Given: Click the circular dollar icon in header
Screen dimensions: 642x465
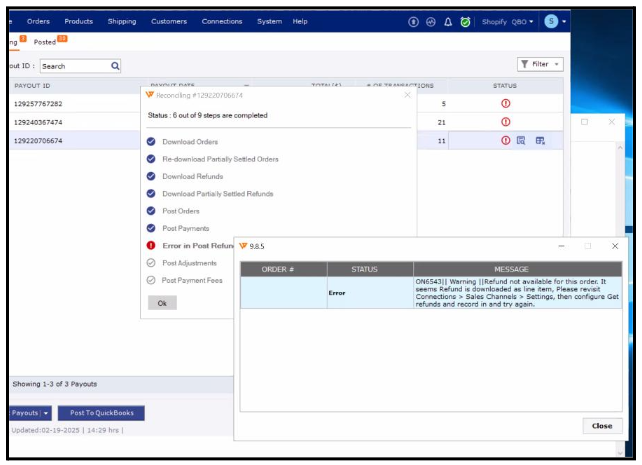Looking at the screenshot, I should click(x=414, y=21).
